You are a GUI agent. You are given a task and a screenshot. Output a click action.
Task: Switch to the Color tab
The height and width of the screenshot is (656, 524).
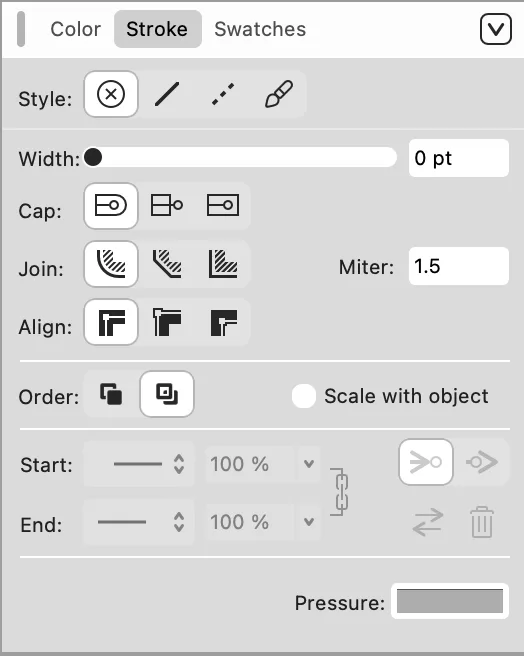(76, 29)
